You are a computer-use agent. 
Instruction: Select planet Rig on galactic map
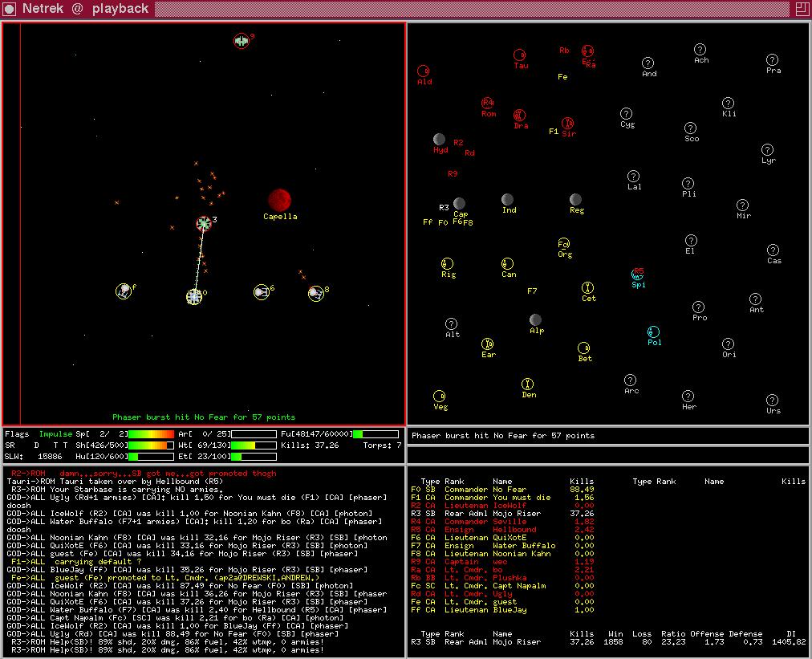click(448, 264)
